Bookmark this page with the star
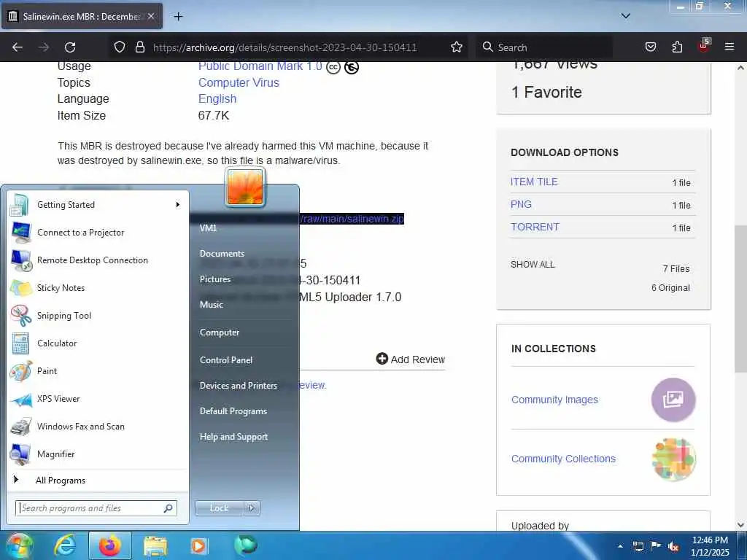Screen dimensions: 747x560 click(457, 47)
